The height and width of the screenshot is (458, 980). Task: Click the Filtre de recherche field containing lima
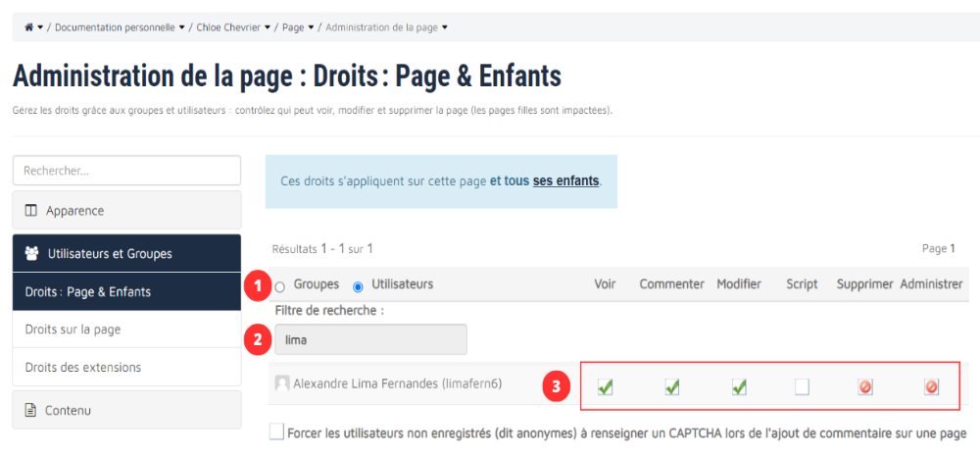[370, 339]
